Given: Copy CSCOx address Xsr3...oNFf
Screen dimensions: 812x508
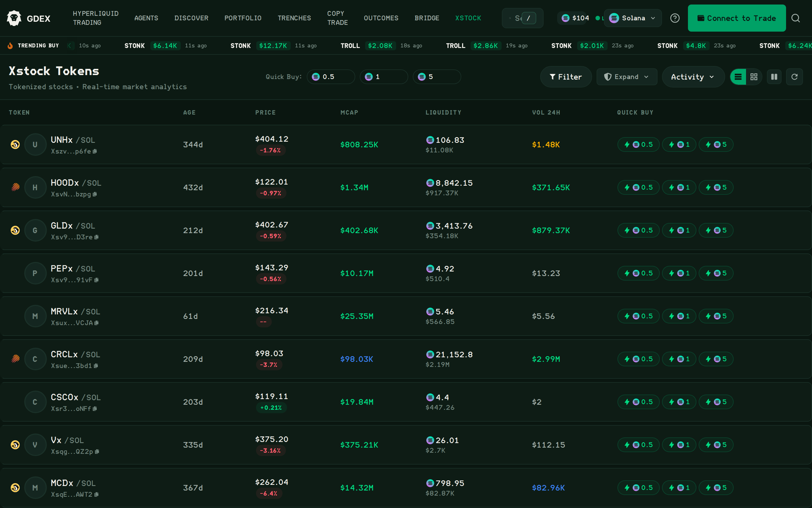Looking at the screenshot, I should pos(95,409).
